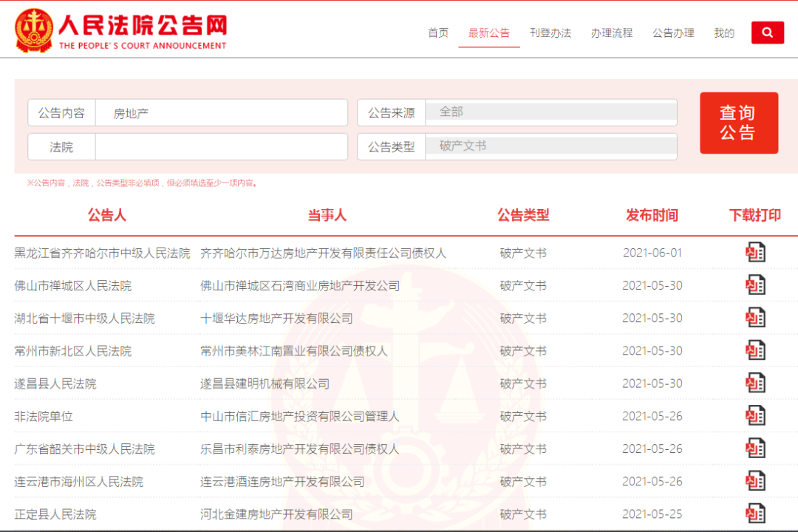
Task: Open 佛山市禅城区人民法院 announcement
Action: click(72, 286)
